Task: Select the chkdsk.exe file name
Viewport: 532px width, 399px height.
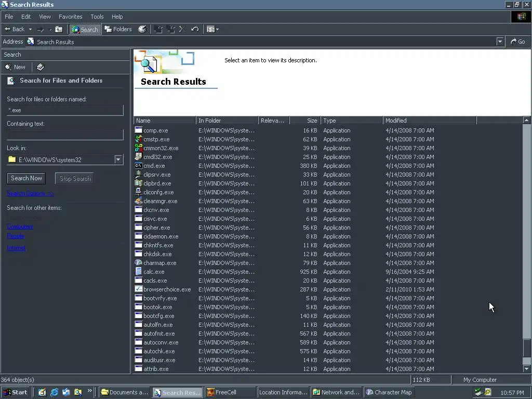Action: [x=157, y=254]
